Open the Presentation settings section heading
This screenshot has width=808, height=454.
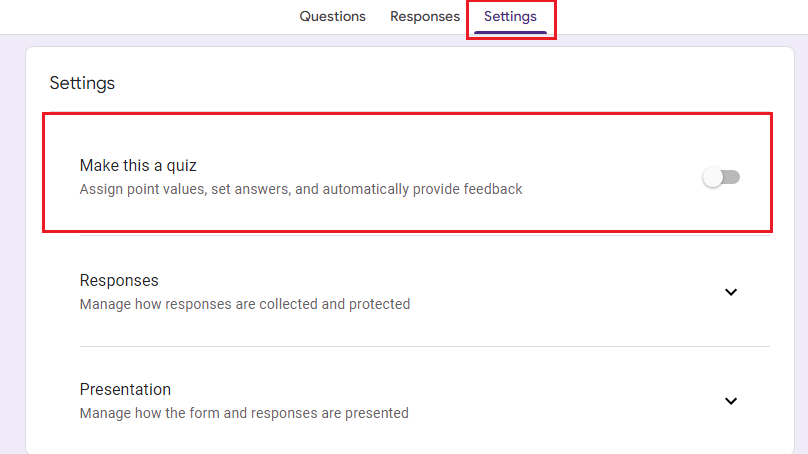point(125,390)
